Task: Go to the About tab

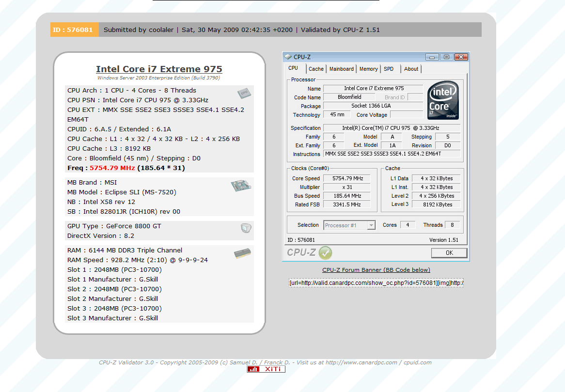Action: point(411,69)
